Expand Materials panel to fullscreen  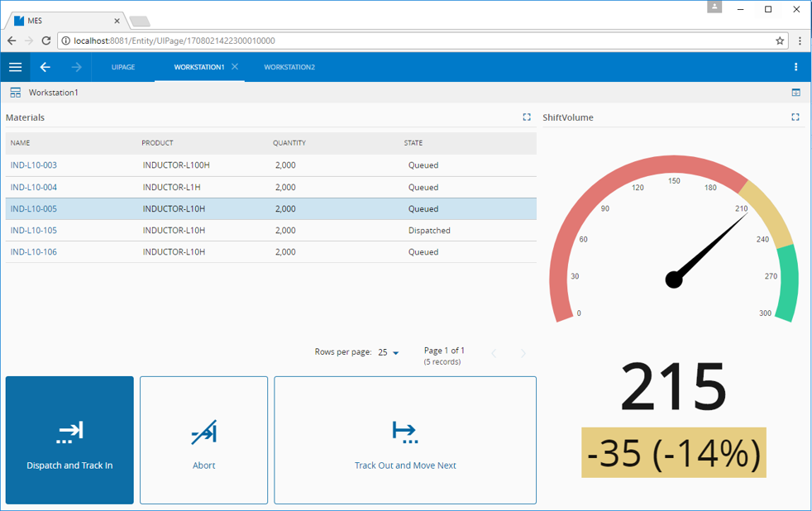527,117
